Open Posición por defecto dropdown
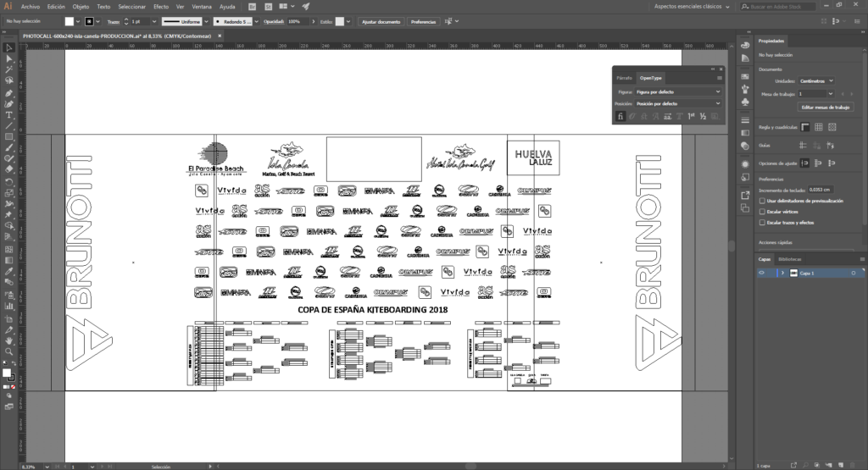This screenshot has height=470, width=868. pyautogui.click(x=678, y=103)
